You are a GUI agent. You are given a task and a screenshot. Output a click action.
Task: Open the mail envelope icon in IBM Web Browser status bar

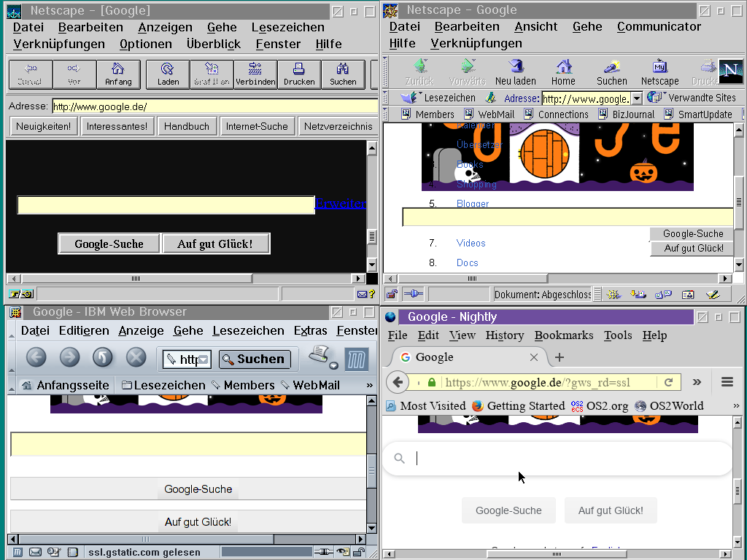point(35,553)
